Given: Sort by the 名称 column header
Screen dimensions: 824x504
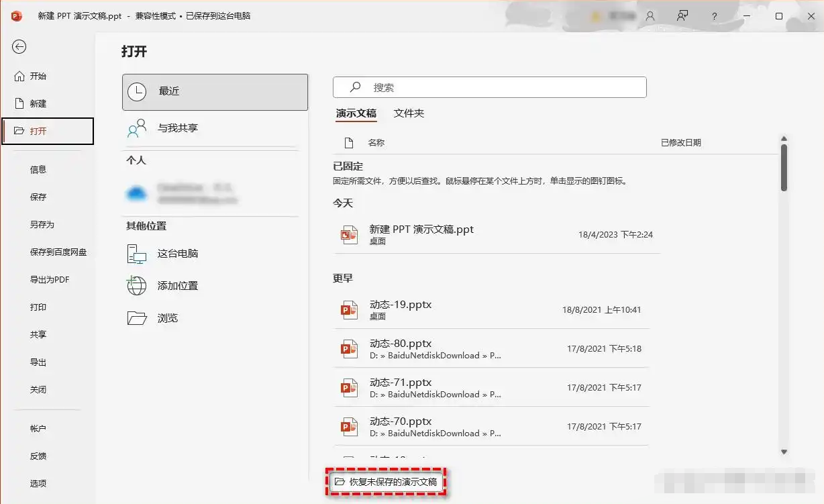Looking at the screenshot, I should [376, 143].
